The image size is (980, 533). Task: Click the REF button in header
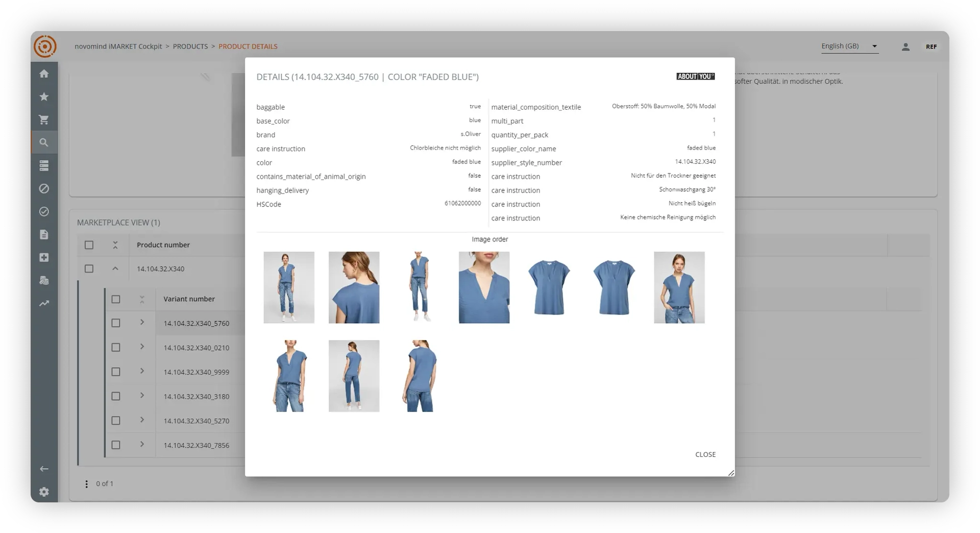click(x=931, y=46)
